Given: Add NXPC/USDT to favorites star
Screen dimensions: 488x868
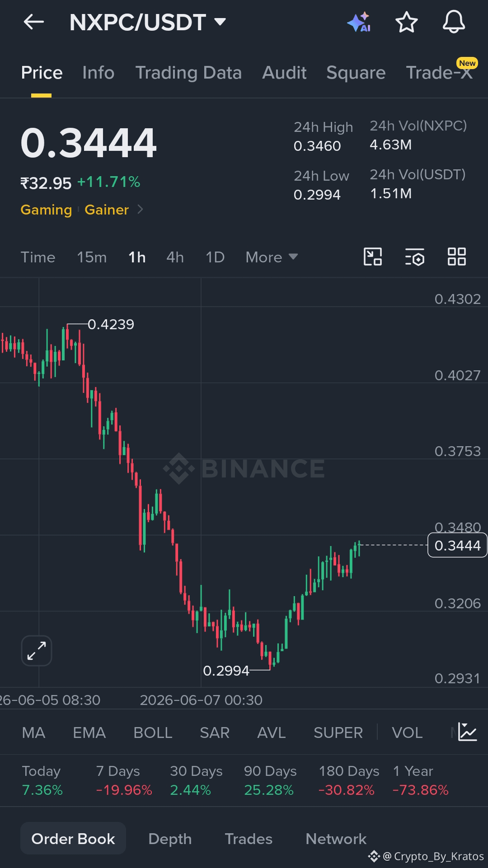Looking at the screenshot, I should click(406, 22).
